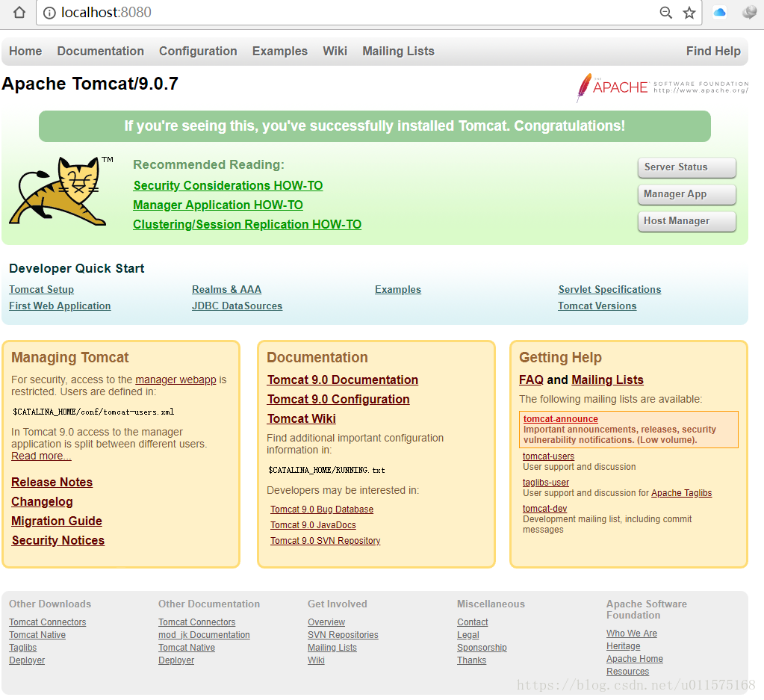This screenshot has height=700, width=764.
Task: Click the manager webapp link
Action: 176,380
